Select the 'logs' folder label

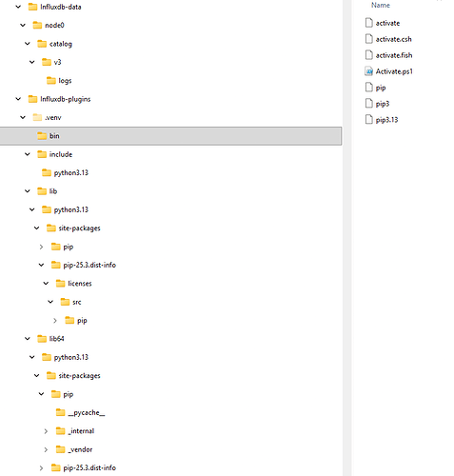point(65,81)
